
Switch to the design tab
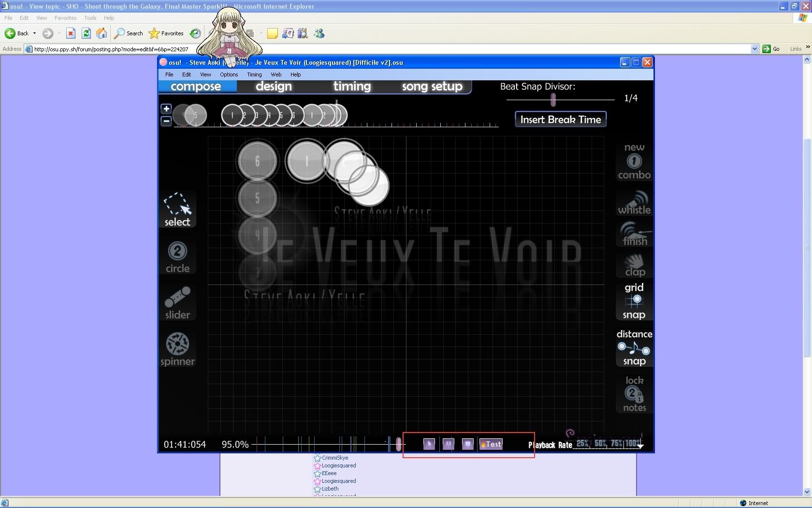coord(274,86)
